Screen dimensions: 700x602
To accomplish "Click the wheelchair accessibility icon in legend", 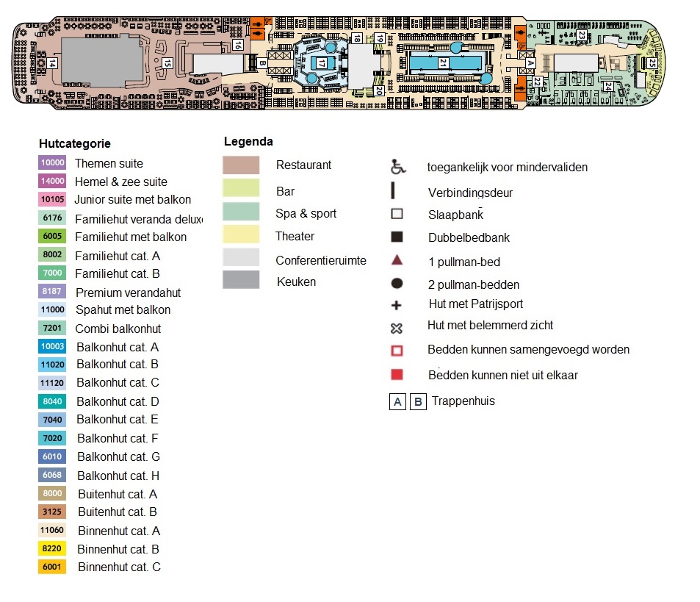I will (397, 167).
